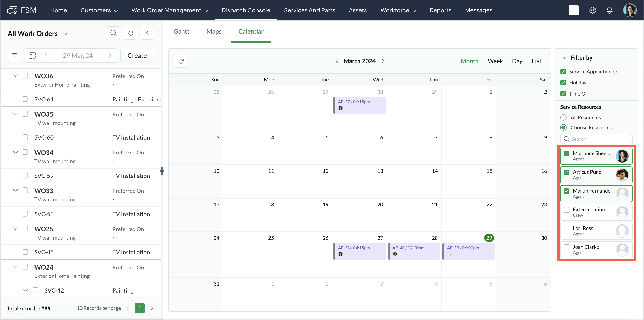Uncheck the Holiday filter checkbox
The width and height of the screenshot is (644, 320).
[x=563, y=83]
